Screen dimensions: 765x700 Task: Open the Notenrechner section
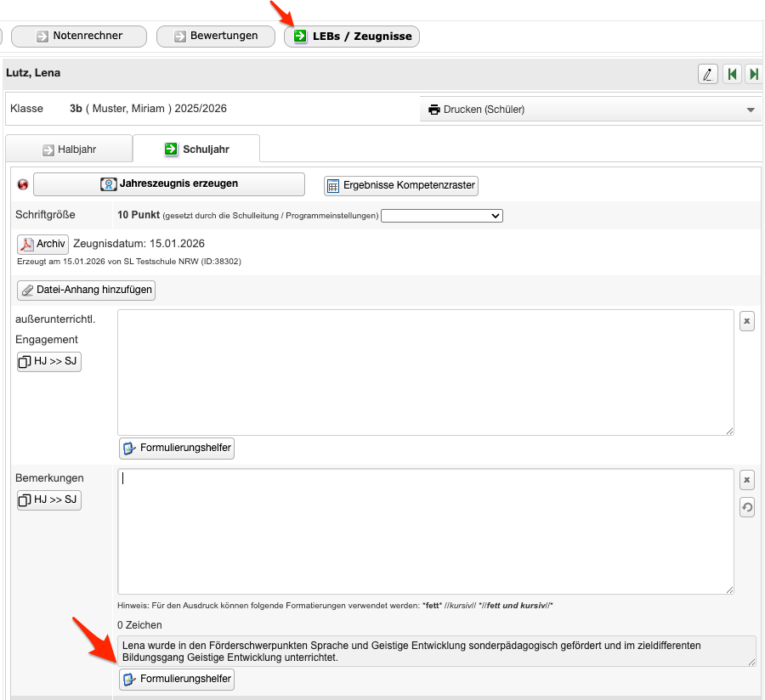coord(79,37)
